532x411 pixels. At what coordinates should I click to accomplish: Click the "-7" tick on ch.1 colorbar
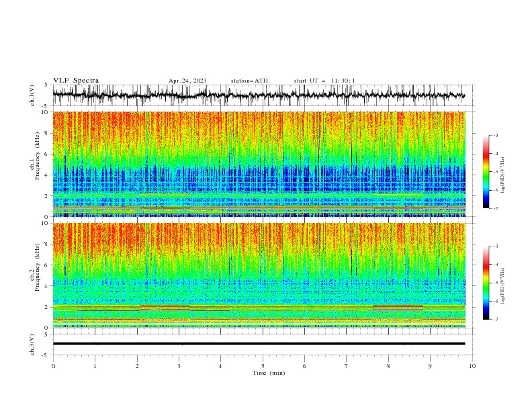point(495,208)
